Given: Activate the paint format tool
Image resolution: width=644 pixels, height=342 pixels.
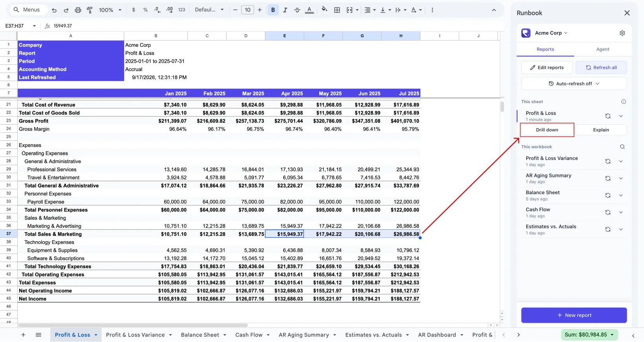Looking at the screenshot, I should click(x=90, y=10).
